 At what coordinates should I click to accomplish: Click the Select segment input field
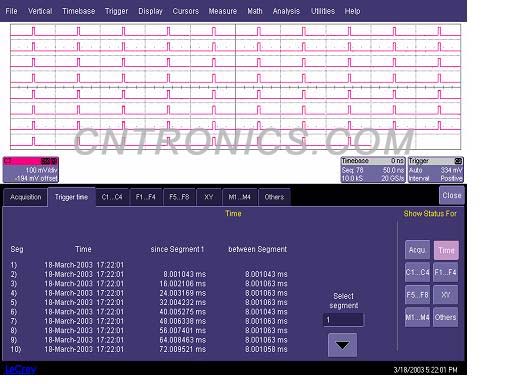(x=343, y=320)
